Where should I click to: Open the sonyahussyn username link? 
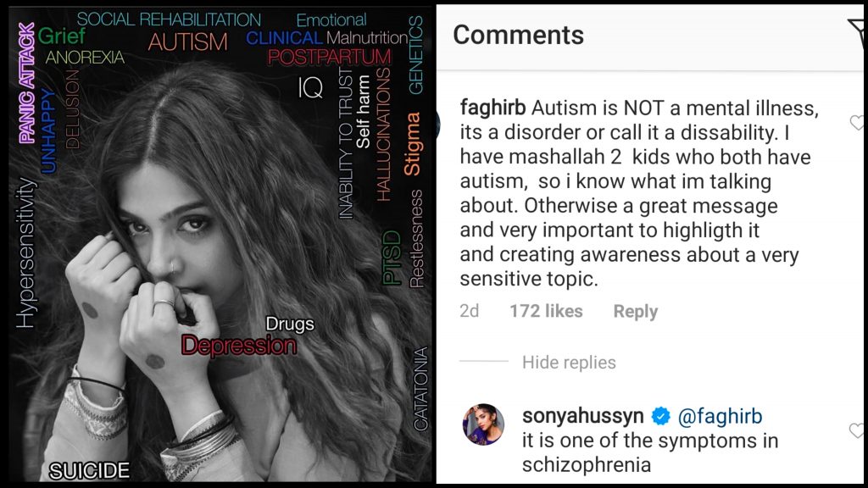(583, 417)
